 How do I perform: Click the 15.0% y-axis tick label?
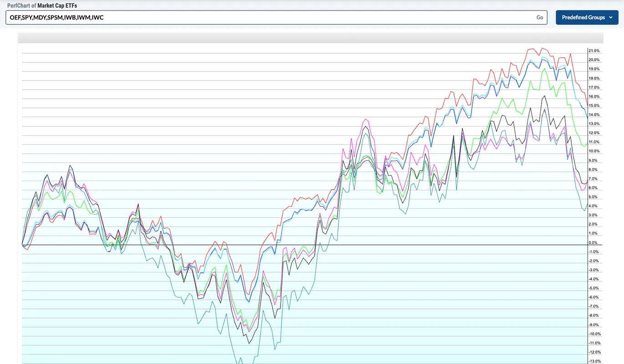[x=594, y=106]
